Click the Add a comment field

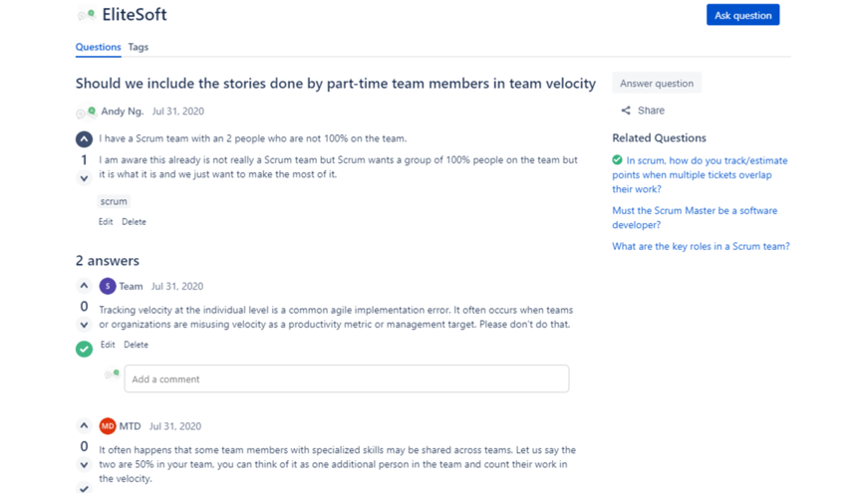[x=346, y=378]
